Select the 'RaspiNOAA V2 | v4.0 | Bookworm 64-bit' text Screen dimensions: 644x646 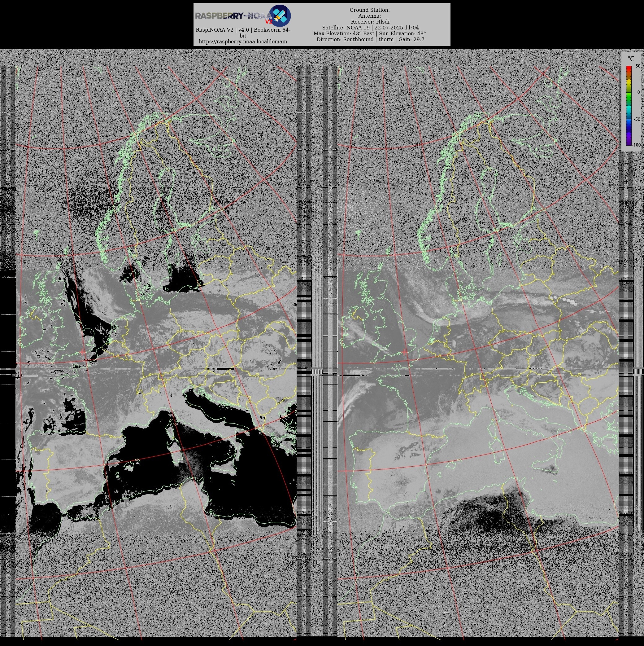pos(243,33)
